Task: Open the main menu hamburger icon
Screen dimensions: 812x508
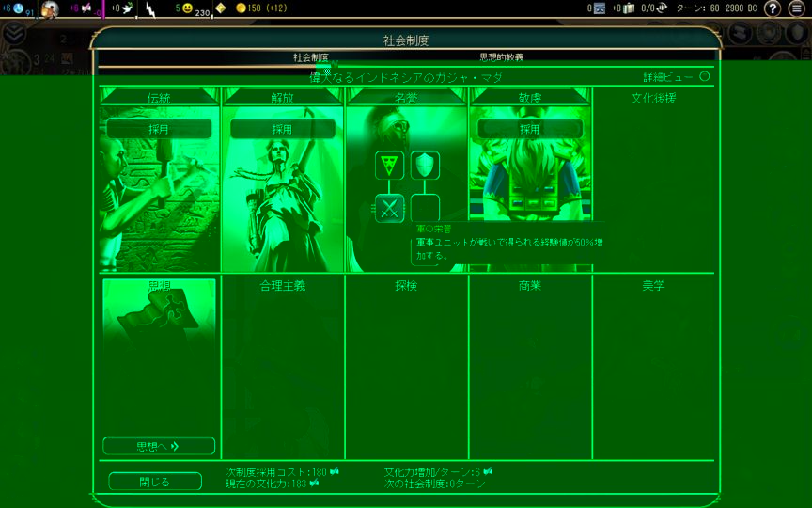Action: pyautogui.click(x=796, y=8)
